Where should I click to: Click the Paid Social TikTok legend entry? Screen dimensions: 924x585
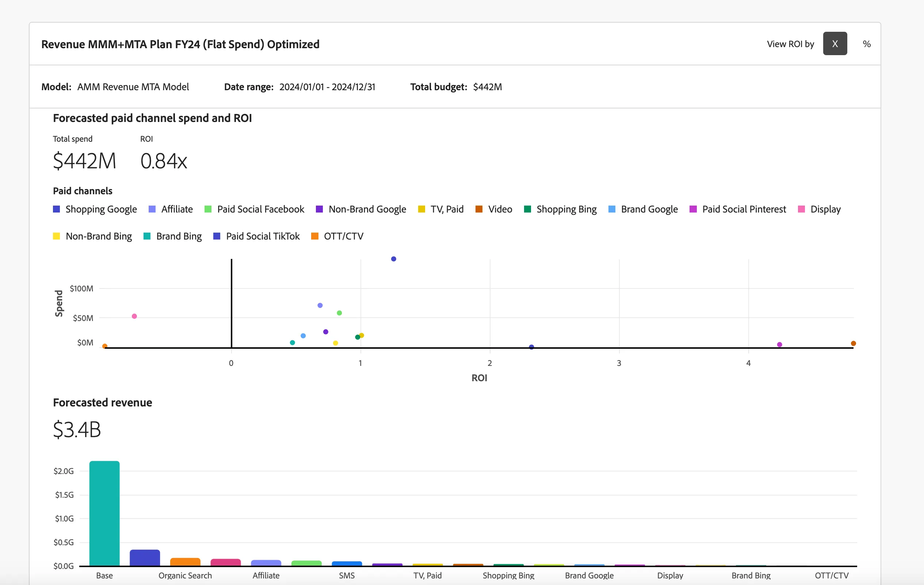(256, 236)
